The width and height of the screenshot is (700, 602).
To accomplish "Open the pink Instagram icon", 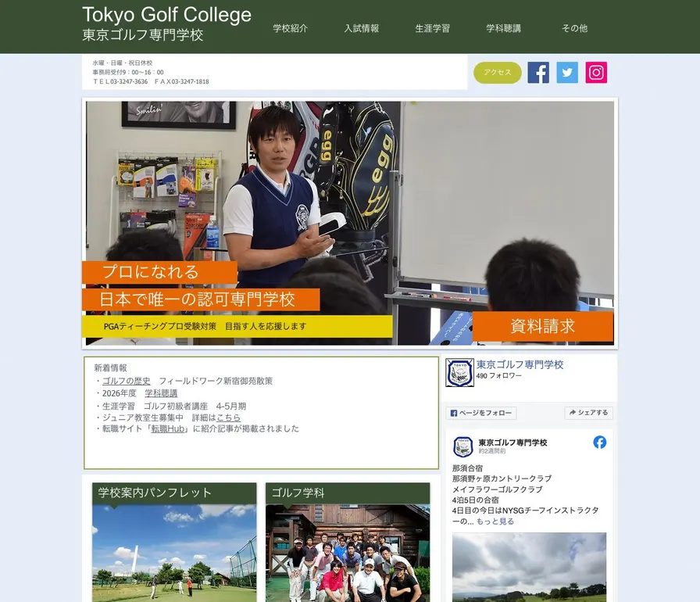I will click(596, 73).
